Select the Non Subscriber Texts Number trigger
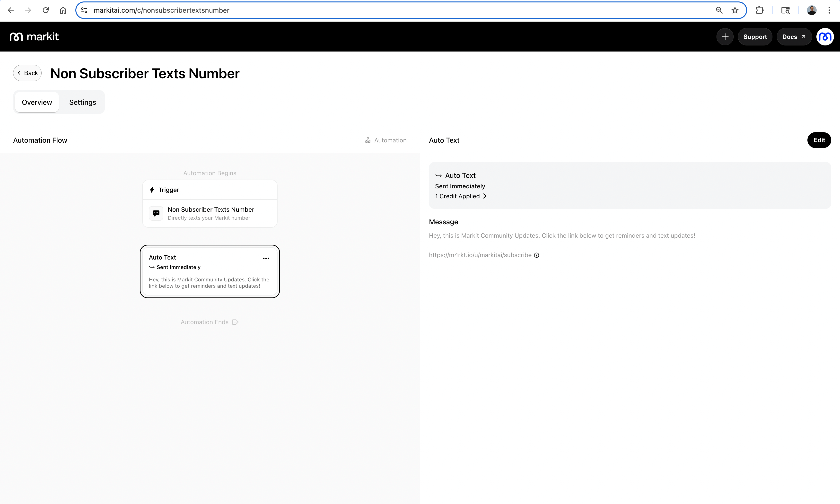The image size is (840, 504). [210, 213]
